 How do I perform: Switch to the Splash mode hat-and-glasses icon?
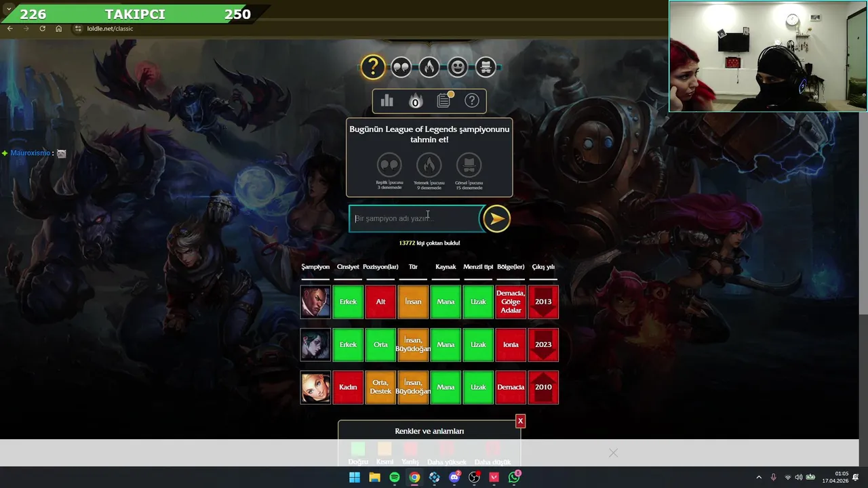click(x=486, y=67)
